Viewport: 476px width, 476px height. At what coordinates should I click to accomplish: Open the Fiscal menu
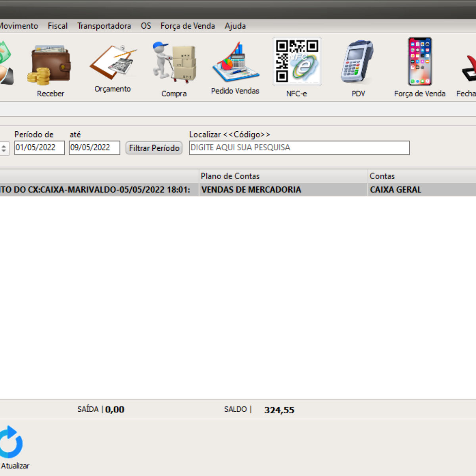click(58, 26)
